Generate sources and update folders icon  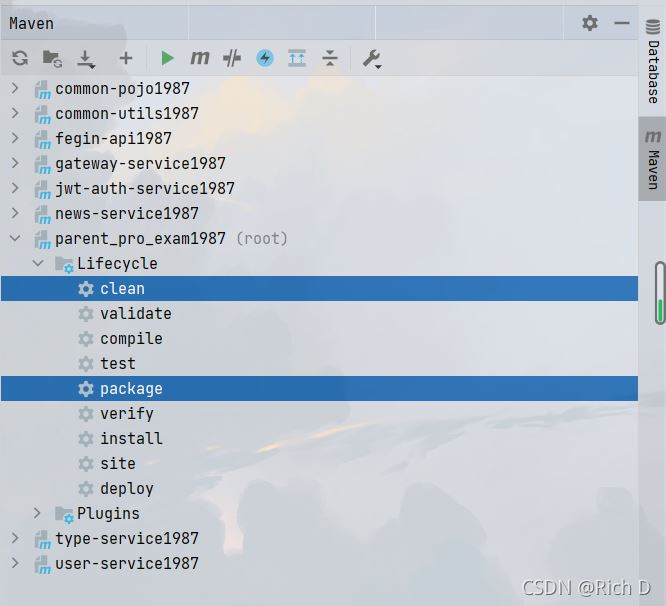(x=53, y=58)
